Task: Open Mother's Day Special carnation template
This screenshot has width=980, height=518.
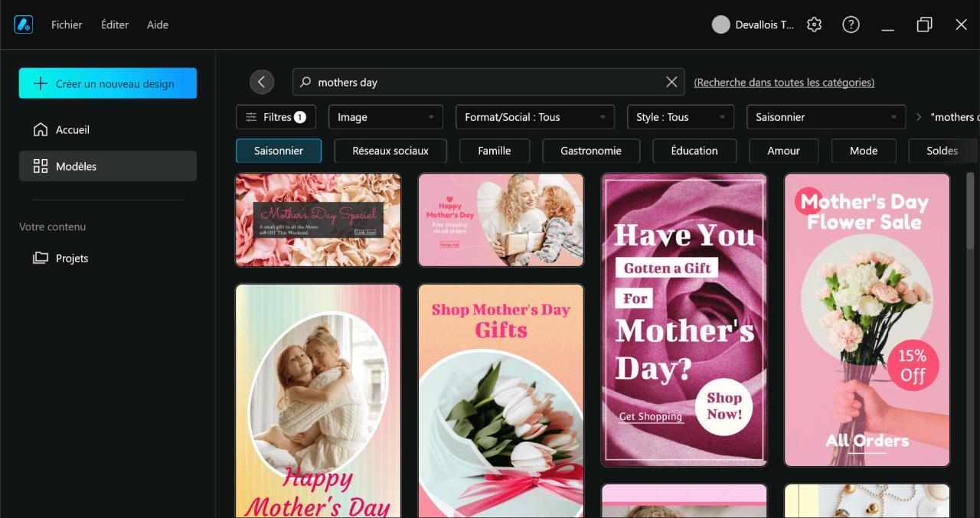Action: [x=318, y=220]
